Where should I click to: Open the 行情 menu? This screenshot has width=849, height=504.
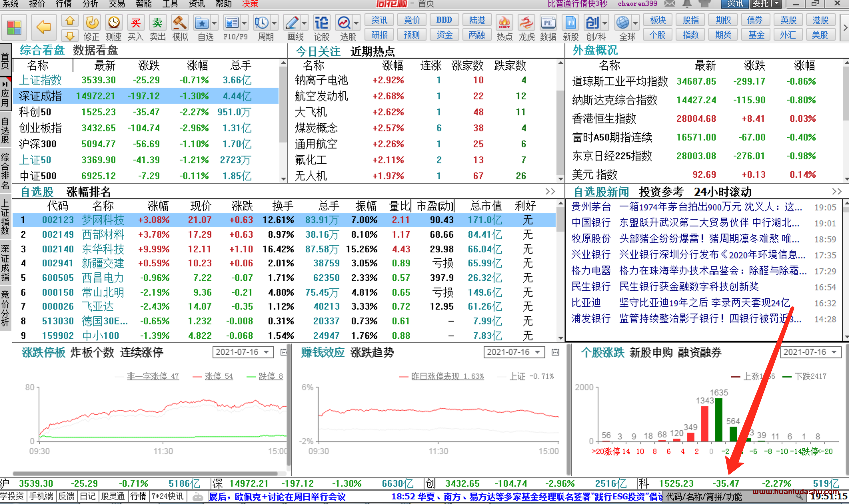(x=64, y=4)
